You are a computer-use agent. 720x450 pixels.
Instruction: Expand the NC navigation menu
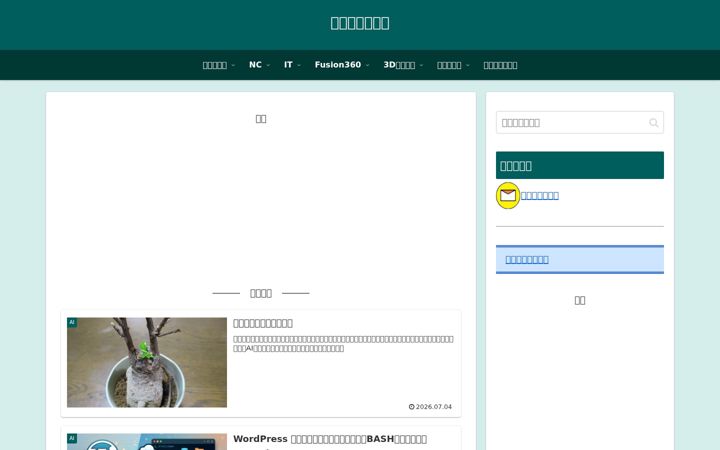tap(259, 65)
